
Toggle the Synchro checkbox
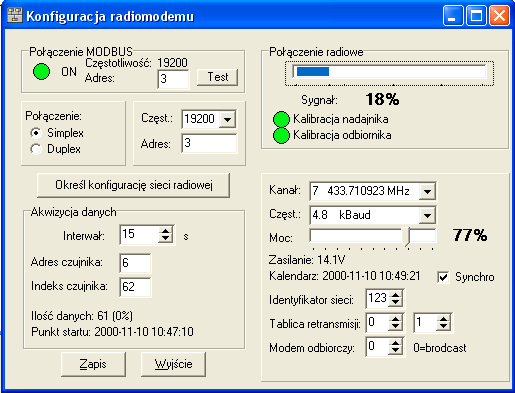click(x=443, y=277)
